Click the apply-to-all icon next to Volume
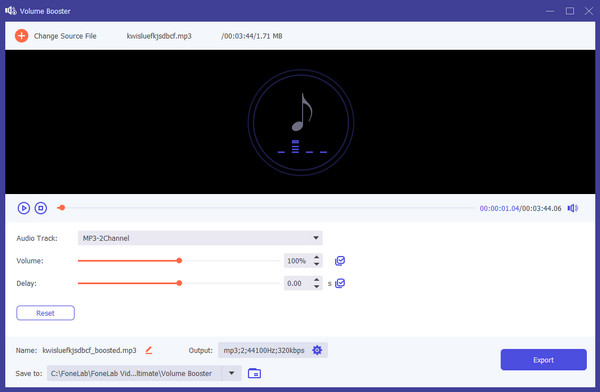Screen dimensions: 600x392 (x=340, y=261)
